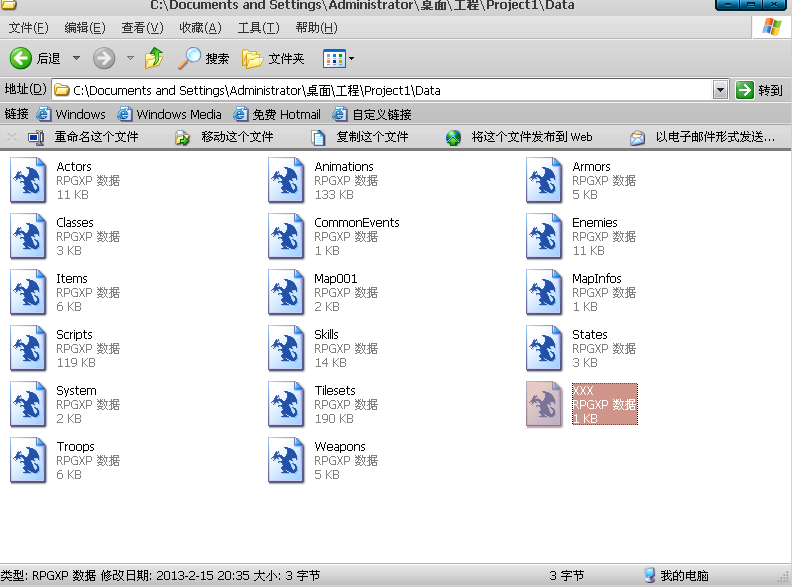Select the Armors file icon
The image size is (792, 587).
tap(544, 180)
